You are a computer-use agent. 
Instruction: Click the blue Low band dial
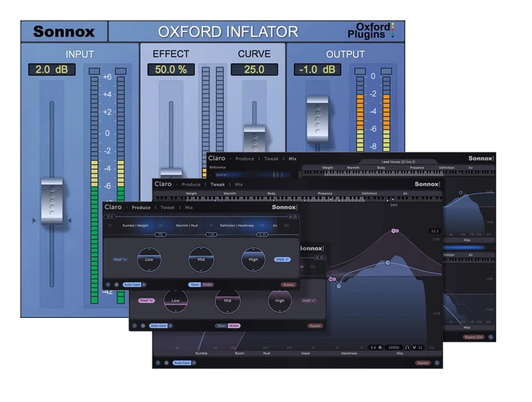click(149, 260)
